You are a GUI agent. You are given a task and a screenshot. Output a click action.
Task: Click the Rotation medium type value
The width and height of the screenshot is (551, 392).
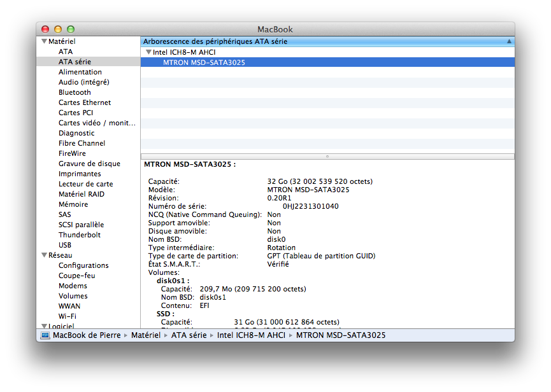pyautogui.click(x=282, y=248)
